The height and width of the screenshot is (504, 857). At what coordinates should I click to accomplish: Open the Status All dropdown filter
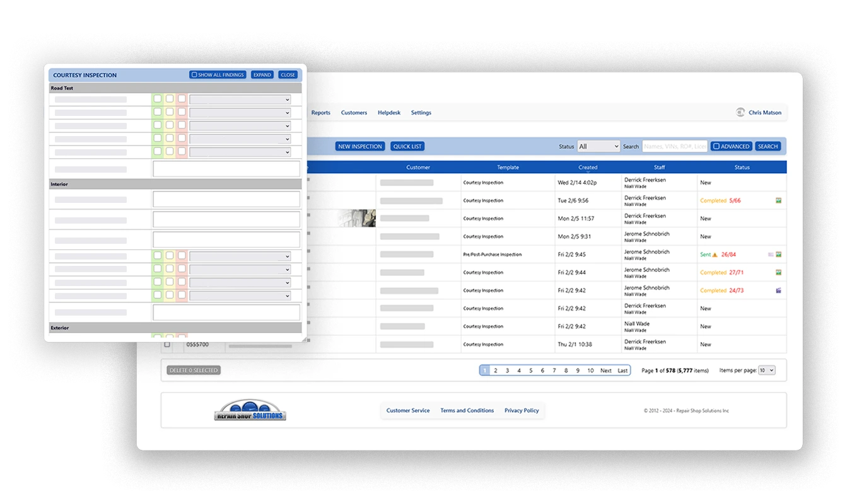598,146
